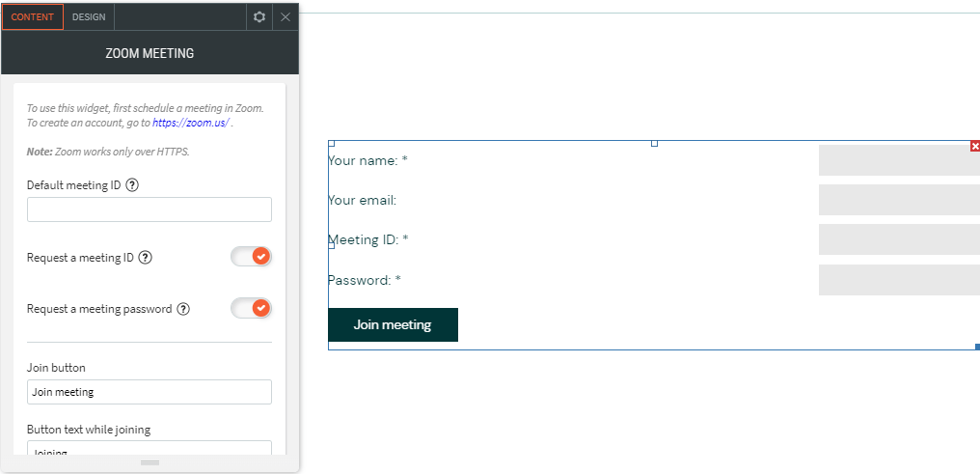Click the Your name field in the form
The width and height of the screenshot is (980, 474).
click(x=898, y=160)
